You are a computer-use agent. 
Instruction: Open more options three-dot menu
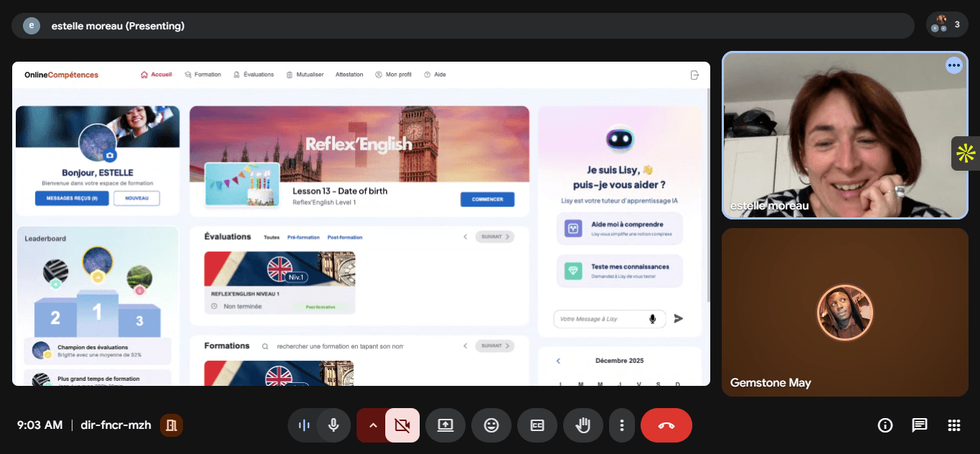click(x=621, y=425)
